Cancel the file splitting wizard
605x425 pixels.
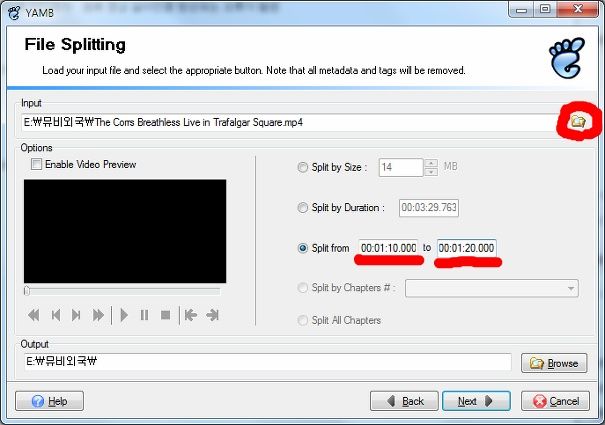pyautogui.click(x=556, y=401)
